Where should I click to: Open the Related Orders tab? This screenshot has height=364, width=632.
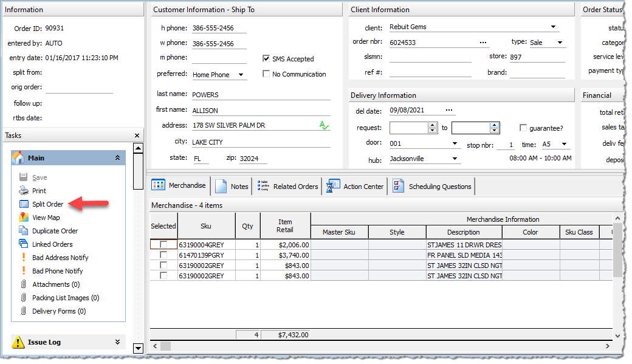287,186
